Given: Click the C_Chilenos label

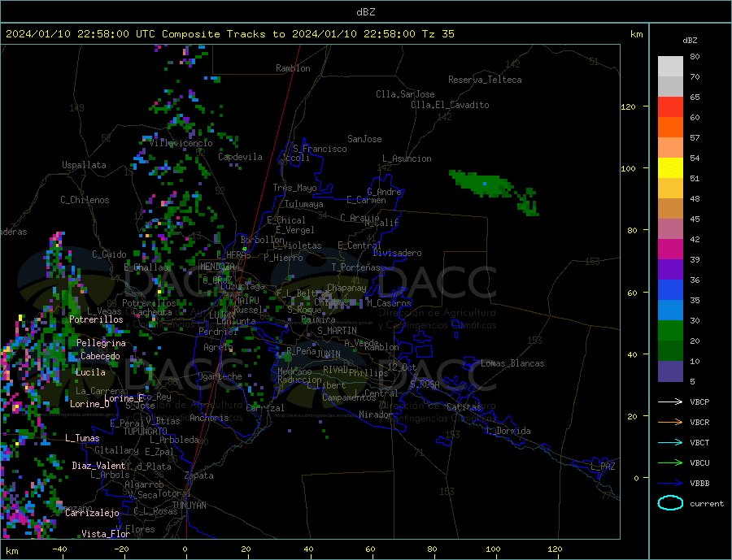Looking at the screenshot, I should [85, 200].
